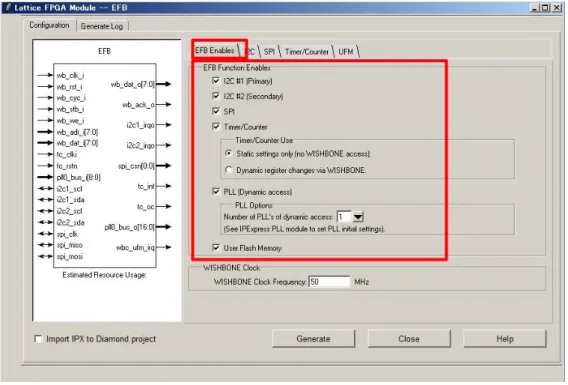
Task: Click the spi_mosi port label
Action: (x=70, y=256)
